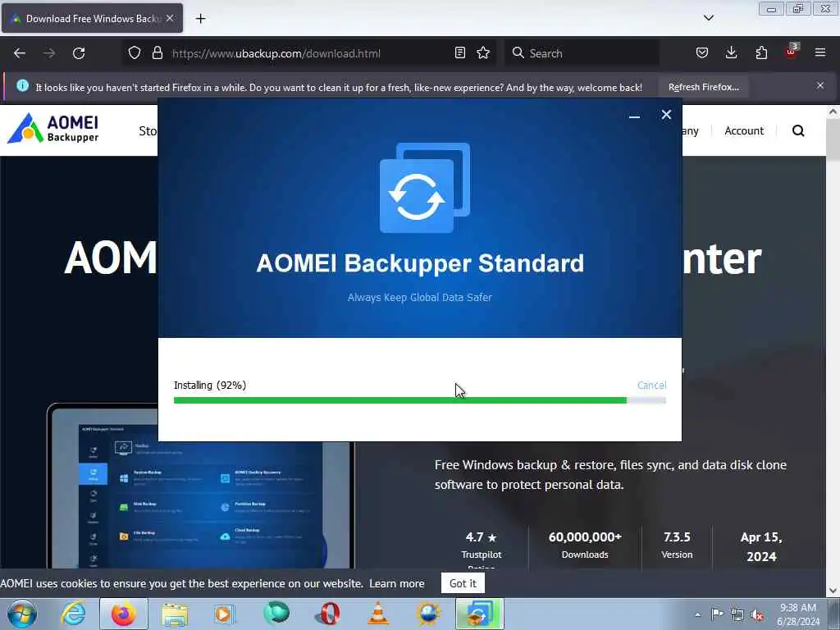
Task: Open a new browser tab
Action: pyautogui.click(x=200, y=19)
